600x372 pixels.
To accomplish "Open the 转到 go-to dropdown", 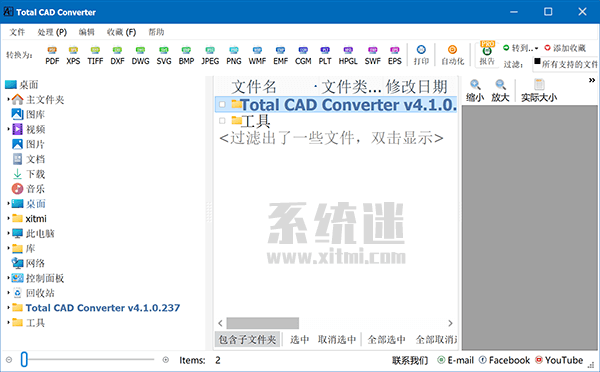I will pyautogui.click(x=520, y=48).
